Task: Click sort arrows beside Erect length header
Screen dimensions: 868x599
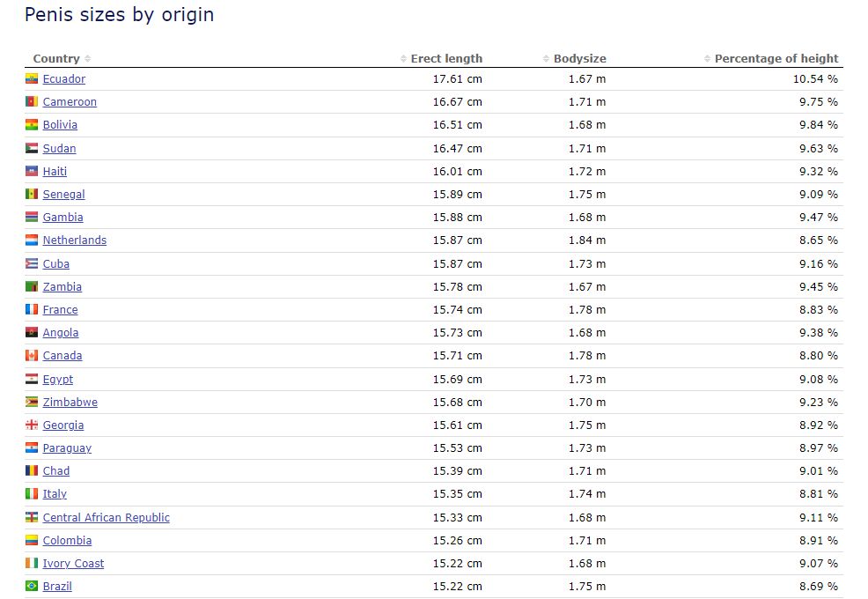Action: tap(403, 59)
